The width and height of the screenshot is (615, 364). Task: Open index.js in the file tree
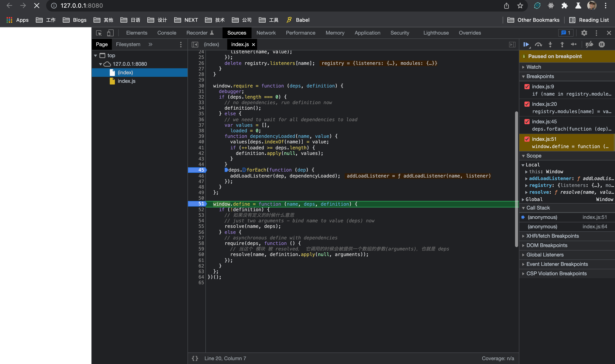126,81
